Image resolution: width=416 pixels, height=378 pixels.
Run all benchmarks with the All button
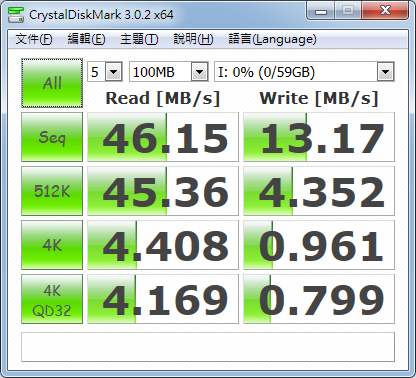[x=52, y=83]
